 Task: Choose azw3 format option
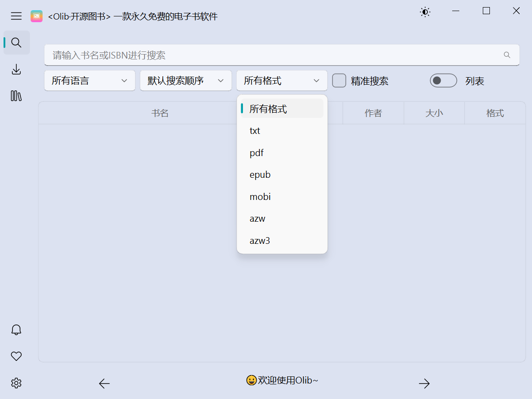[x=282, y=241]
